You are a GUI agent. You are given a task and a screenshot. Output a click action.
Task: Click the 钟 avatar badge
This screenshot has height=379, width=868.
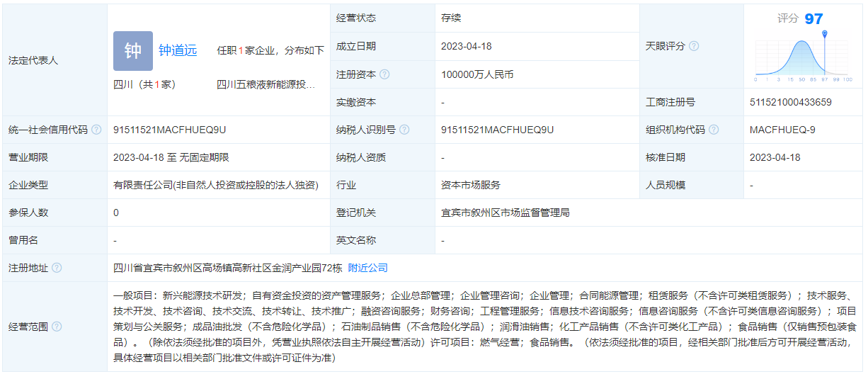point(133,51)
